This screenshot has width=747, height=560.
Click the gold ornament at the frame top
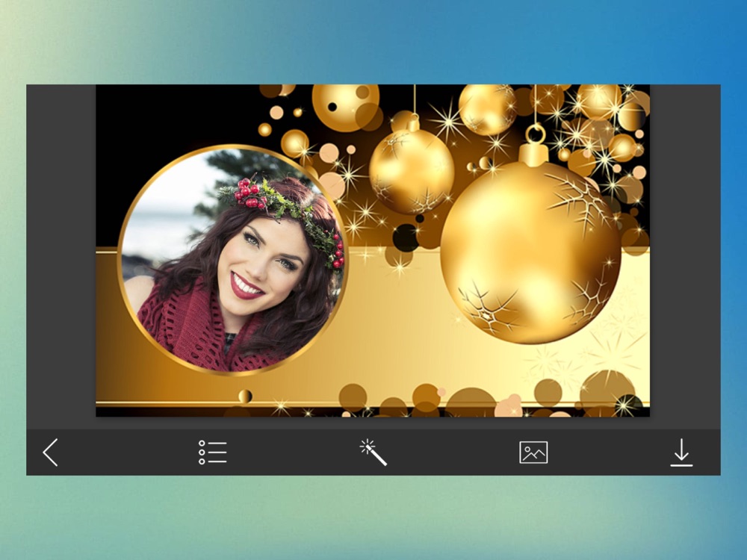345,107
